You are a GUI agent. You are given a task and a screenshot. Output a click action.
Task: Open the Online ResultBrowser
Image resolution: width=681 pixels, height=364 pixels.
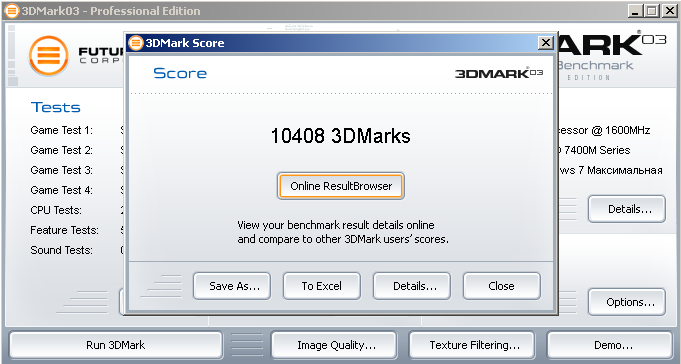(340, 186)
